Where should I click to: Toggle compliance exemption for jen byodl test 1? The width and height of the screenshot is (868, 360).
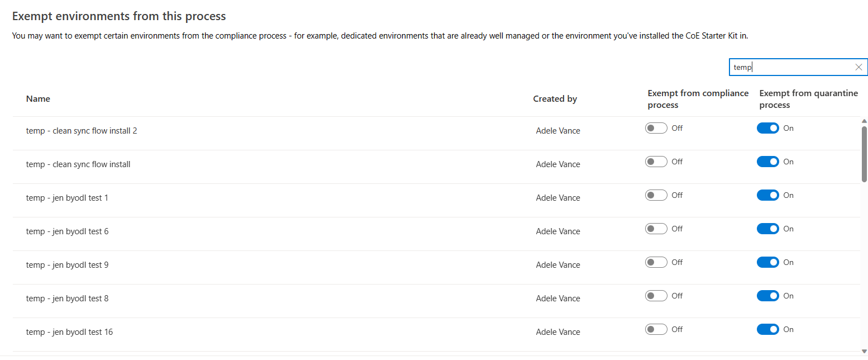point(656,196)
